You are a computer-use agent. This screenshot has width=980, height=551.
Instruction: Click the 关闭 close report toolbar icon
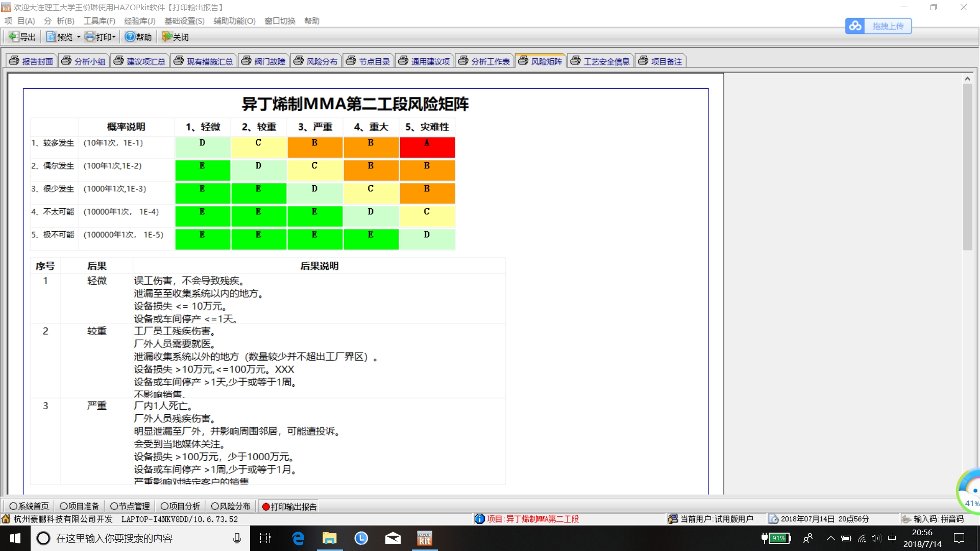(167, 37)
